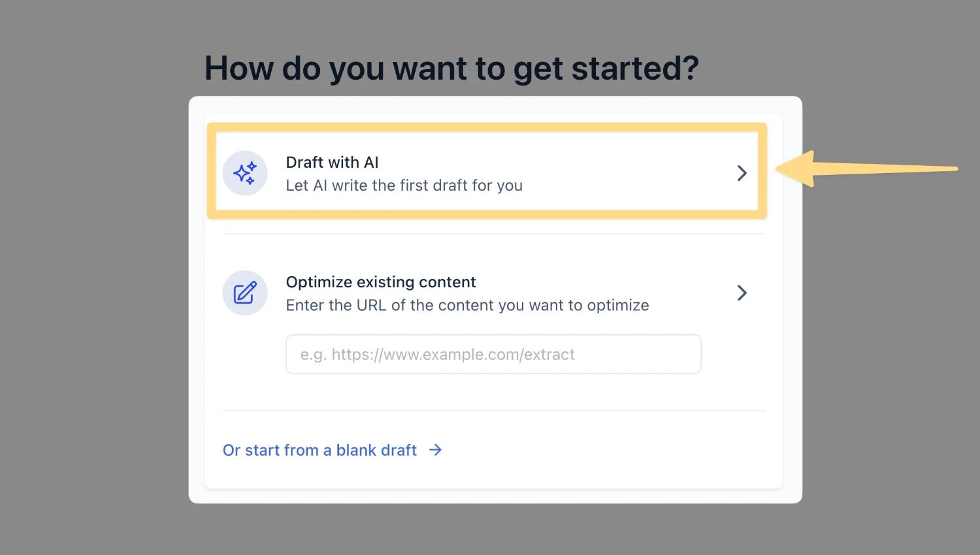
Task: Click 'Let AI write the first draft' description
Action: coord(404,185)
